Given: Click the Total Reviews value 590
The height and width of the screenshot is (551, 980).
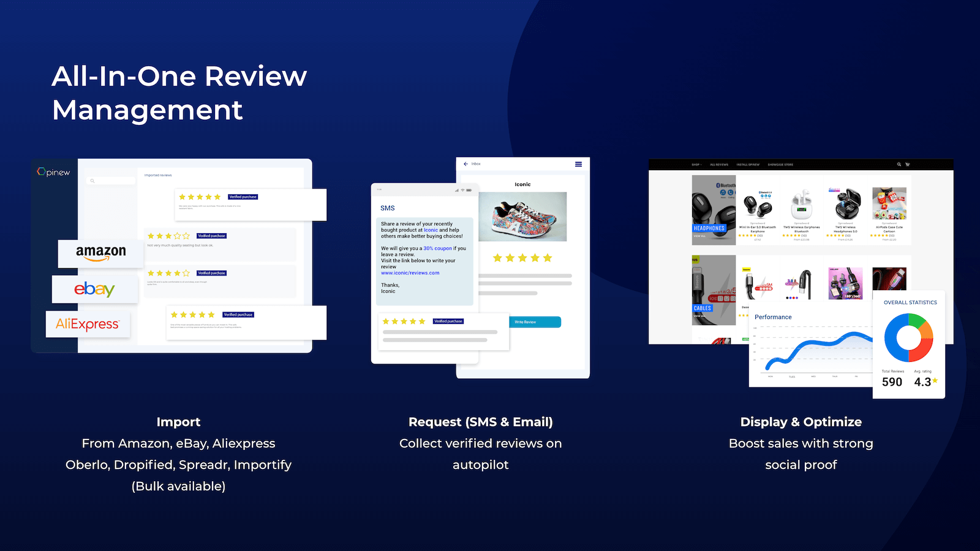Looking at the screenshot, I should [892, 382].
